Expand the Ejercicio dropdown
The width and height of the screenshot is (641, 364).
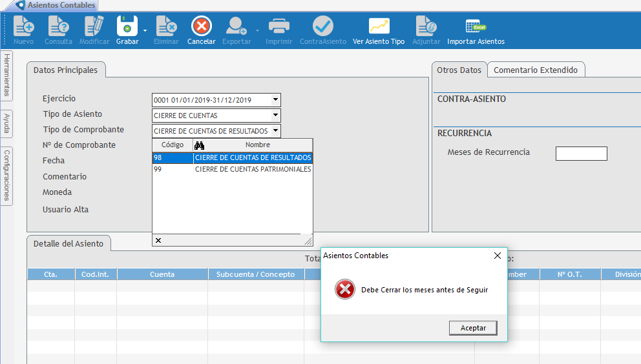coord(276,100)
